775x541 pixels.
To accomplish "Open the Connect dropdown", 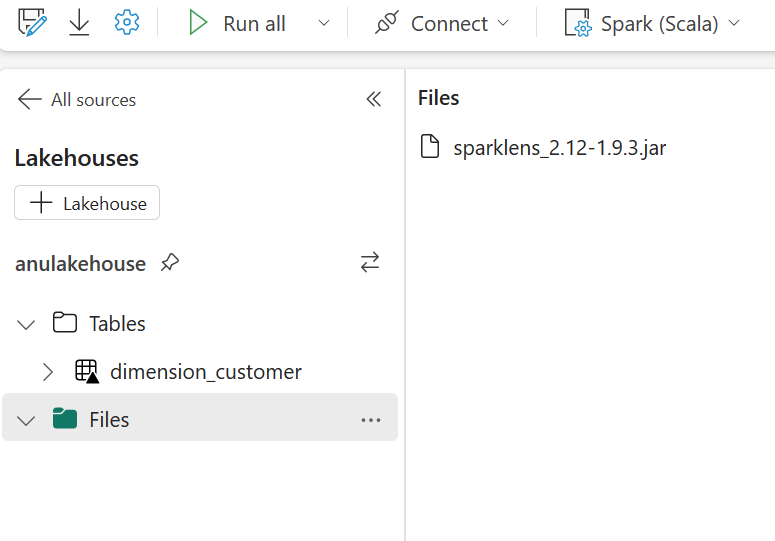I will pyautogui.click(x=442, y=23).
